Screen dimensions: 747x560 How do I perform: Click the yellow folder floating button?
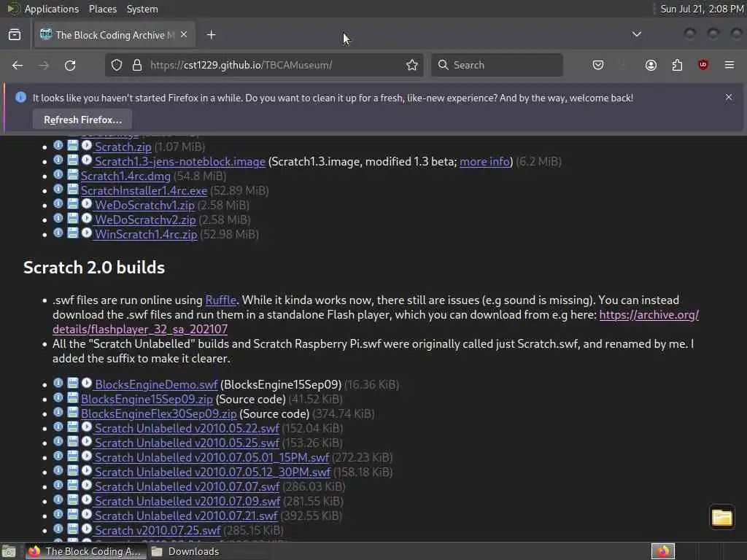[x=721, y=517]
